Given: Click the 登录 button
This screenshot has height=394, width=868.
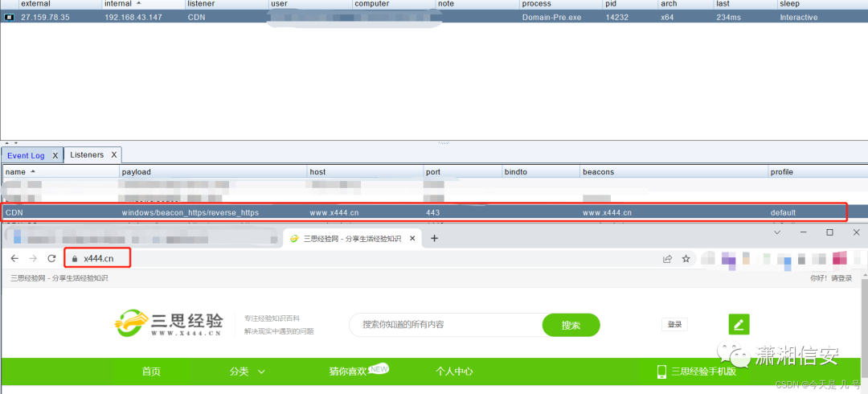Looking at the screenshot, I should [x=674, y=325].
